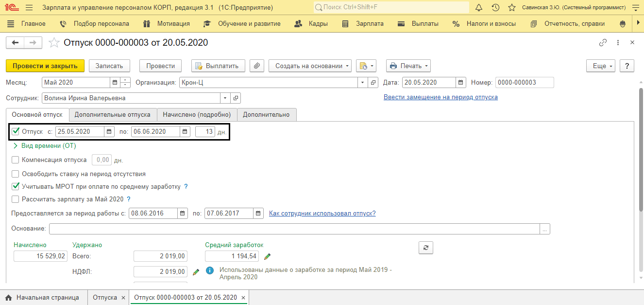
Task: Switch to the Начислено (подробно) tab
Action: pos(197,115)
